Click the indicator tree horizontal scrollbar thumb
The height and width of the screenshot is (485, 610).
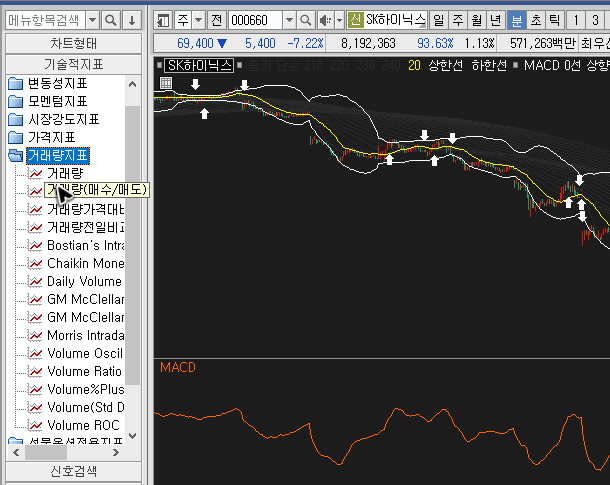(46, 452)
